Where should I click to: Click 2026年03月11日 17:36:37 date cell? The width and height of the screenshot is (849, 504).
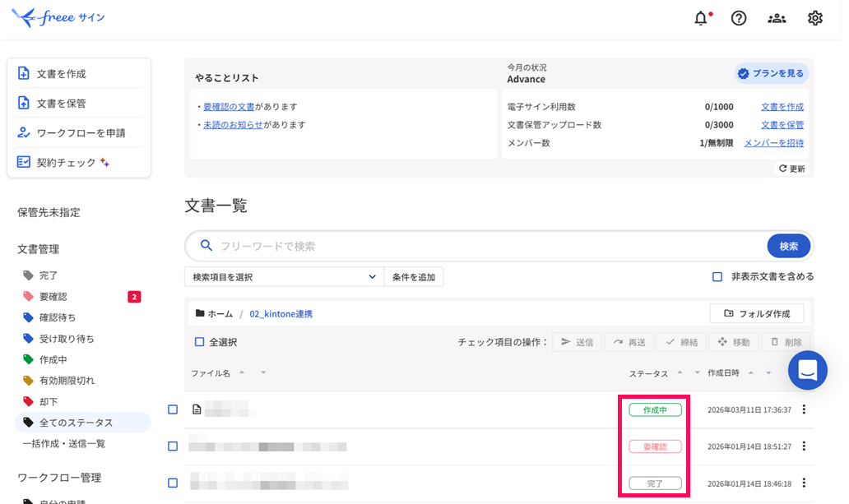[749, 409]
